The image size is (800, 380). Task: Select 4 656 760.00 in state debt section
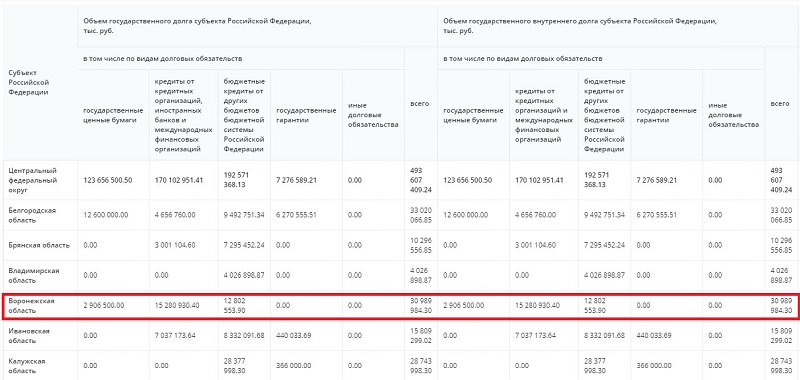pos(174,215)
